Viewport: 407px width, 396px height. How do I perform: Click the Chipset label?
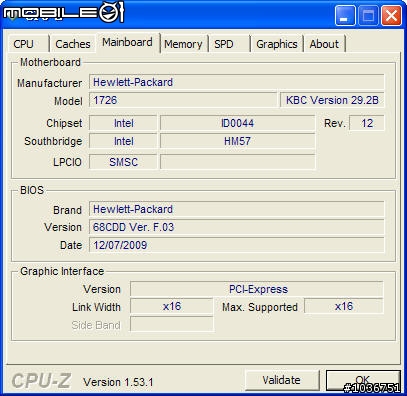[64, 123]
